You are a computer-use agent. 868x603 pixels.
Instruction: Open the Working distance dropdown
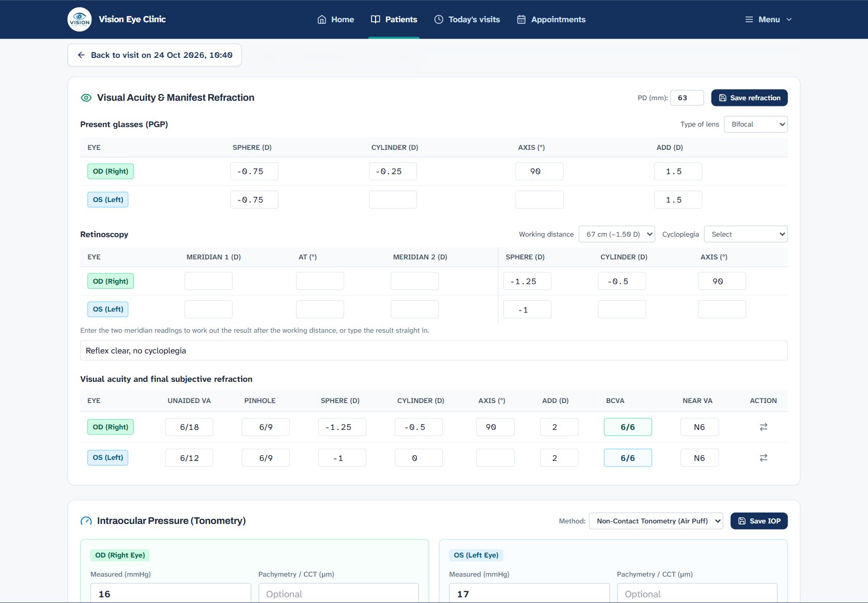(617, 234)
